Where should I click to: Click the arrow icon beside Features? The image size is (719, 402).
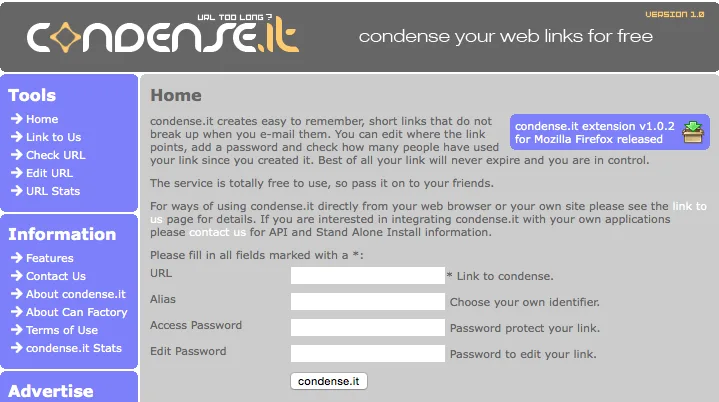click(17, 258)
